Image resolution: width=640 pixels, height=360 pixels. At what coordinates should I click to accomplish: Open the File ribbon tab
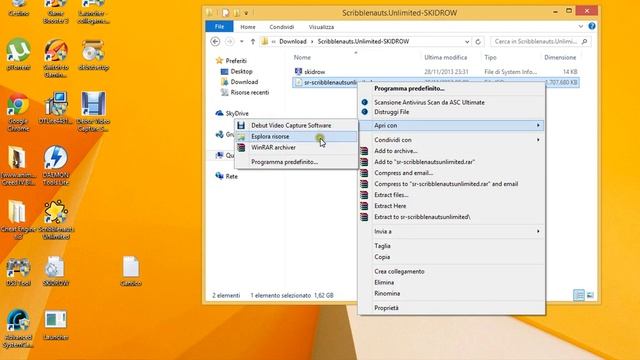coord(219,27)
